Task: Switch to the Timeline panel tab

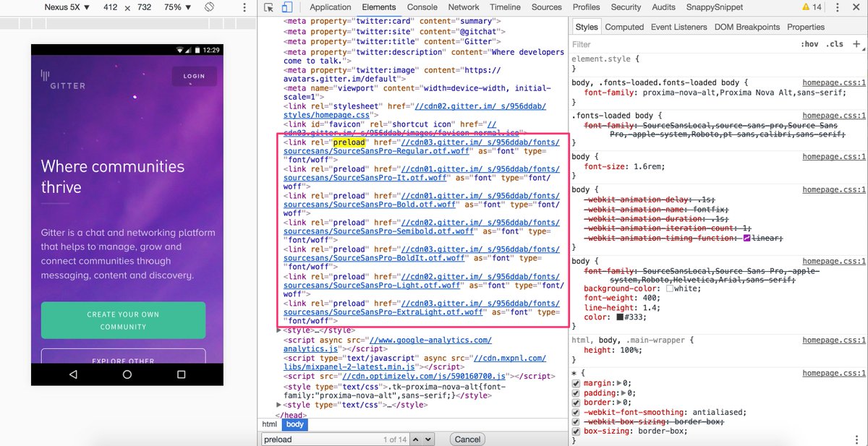Action: [505, 7]
